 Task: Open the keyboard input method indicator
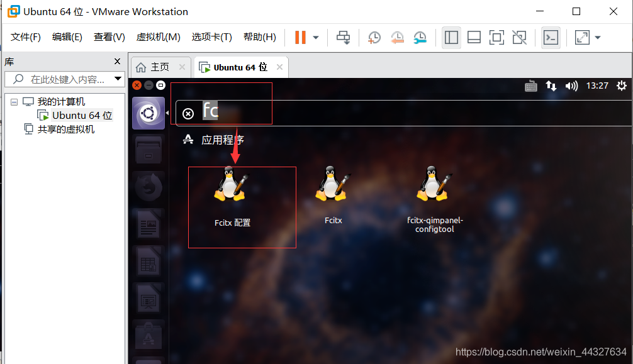[531, 86]
